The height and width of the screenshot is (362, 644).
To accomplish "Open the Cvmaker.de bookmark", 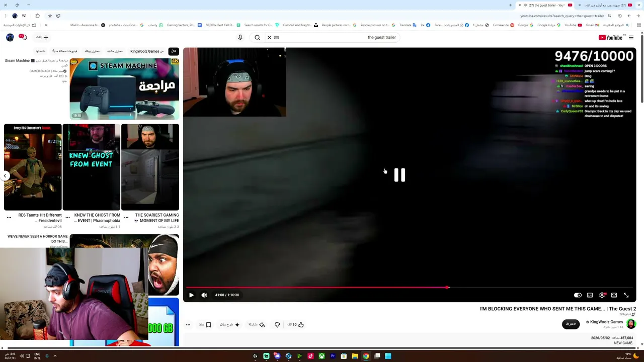I will tap(503, 25).
